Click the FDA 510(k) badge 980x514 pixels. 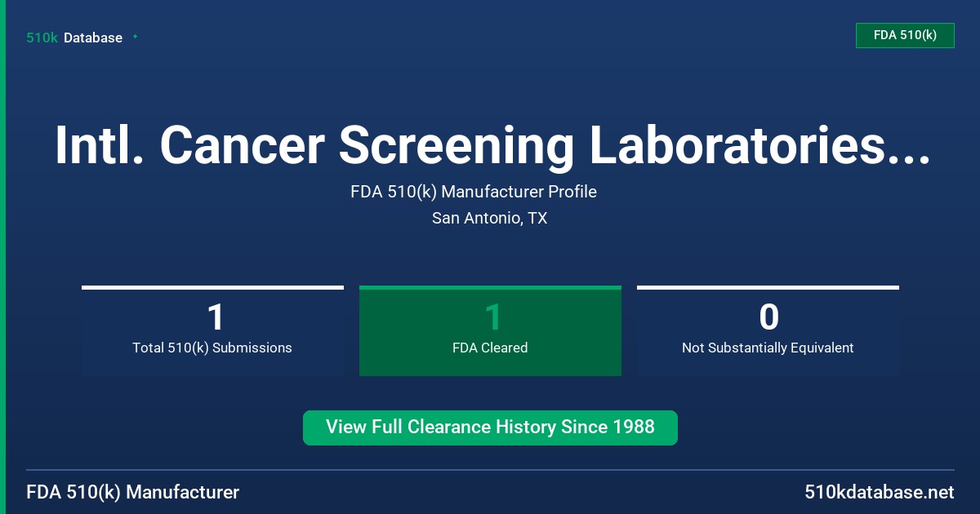905,35
